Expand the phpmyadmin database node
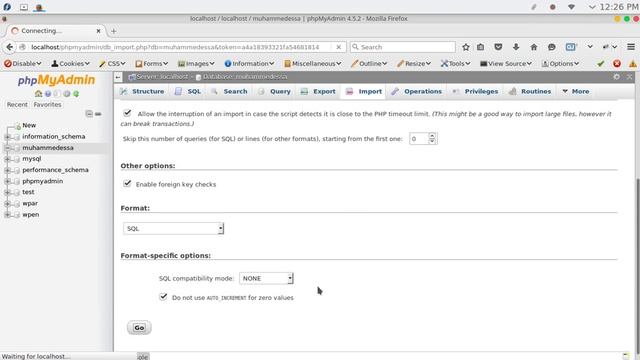 click(7, 181)
